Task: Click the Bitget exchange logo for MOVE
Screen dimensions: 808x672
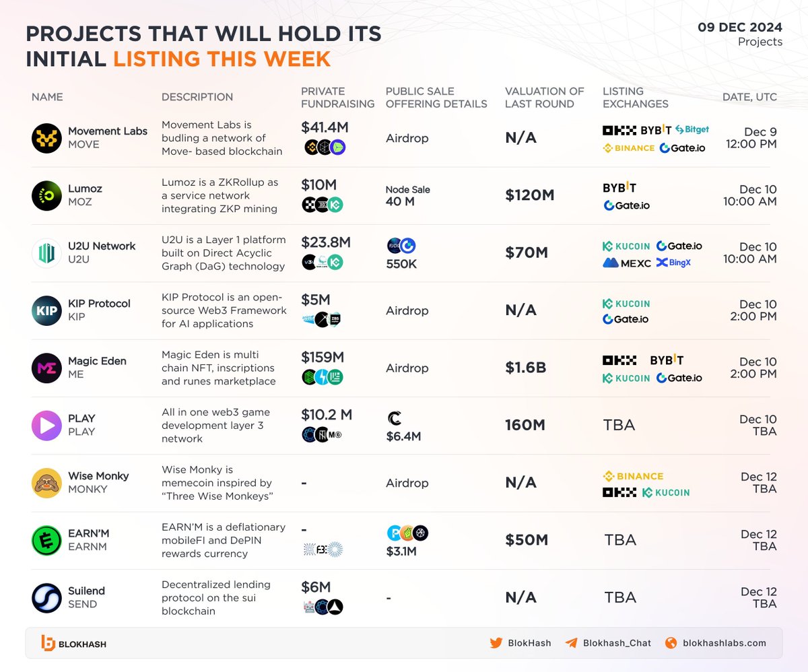Action: (x=692, y=129)
